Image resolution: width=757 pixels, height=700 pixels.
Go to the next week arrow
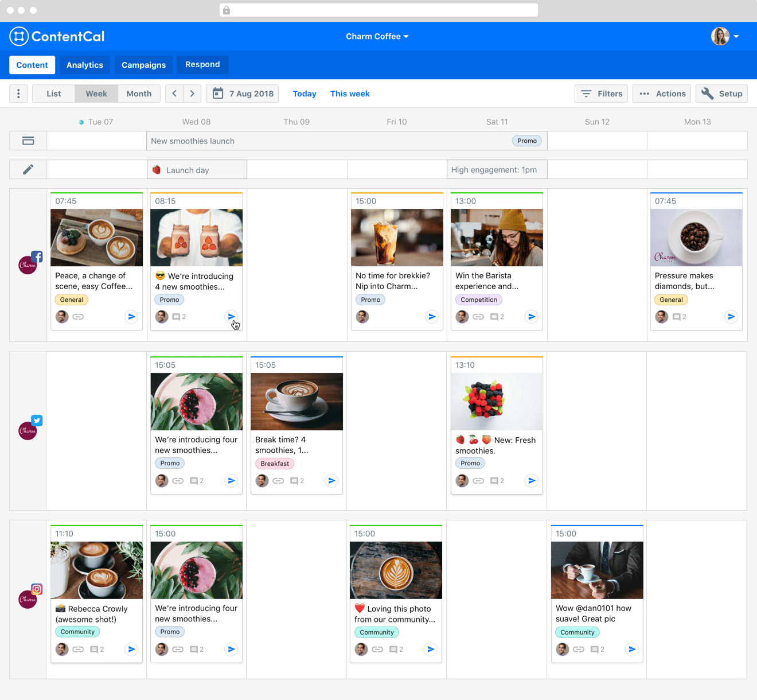click(x=192, y=94)
